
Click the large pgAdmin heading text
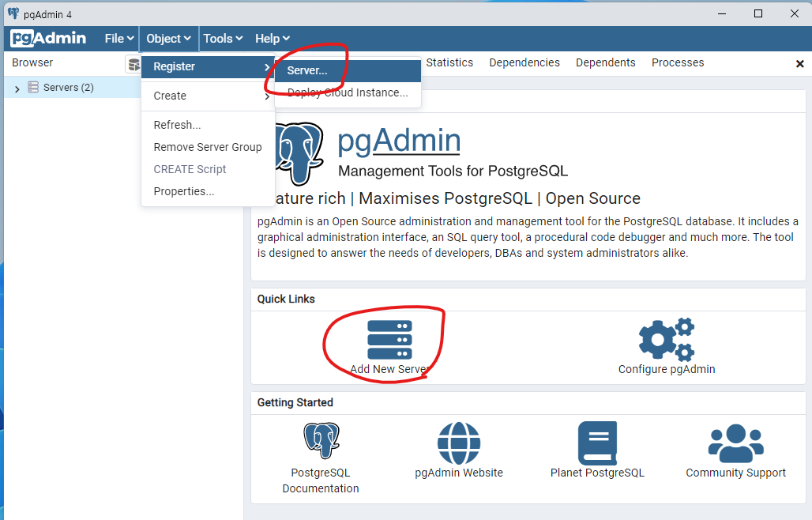[x=399, y=141]
